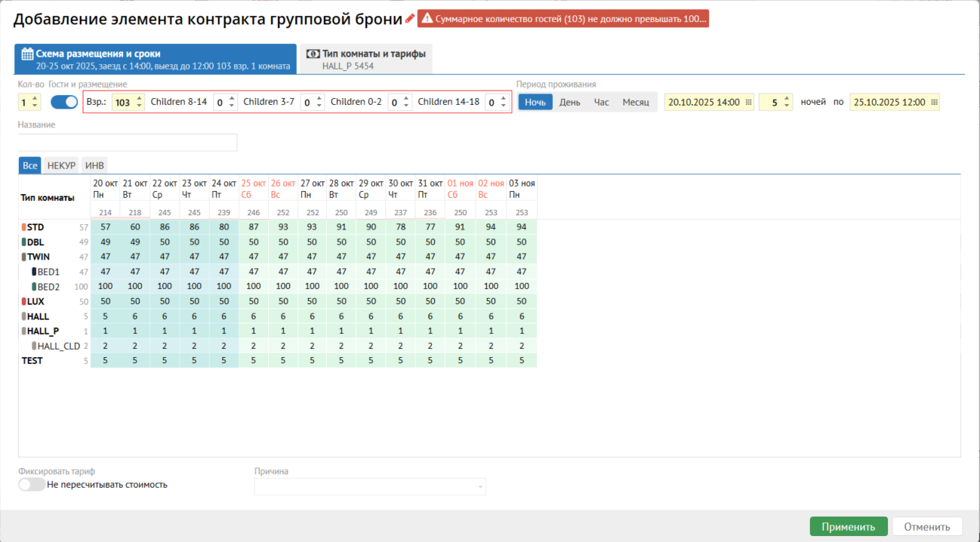980x542 pixels.
Task: Select the НЕКУР room filter tab
Action: (61, 165)
